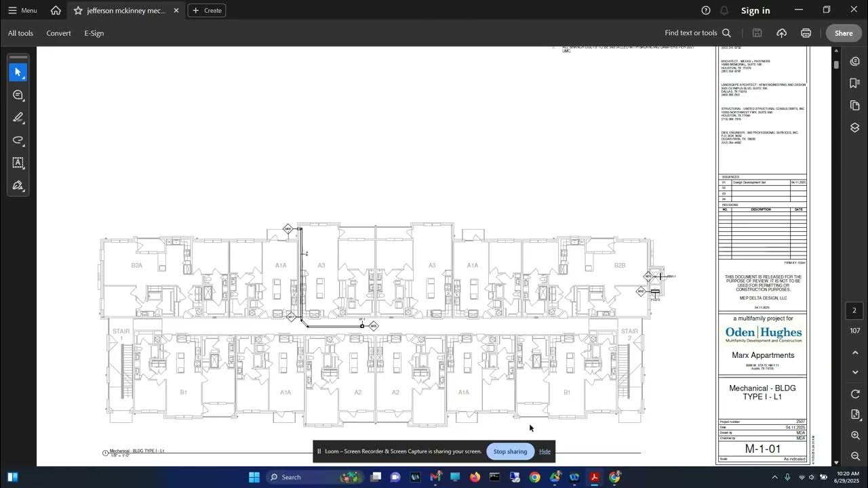
Task: Select the Add text box tool
Action: 18,163
